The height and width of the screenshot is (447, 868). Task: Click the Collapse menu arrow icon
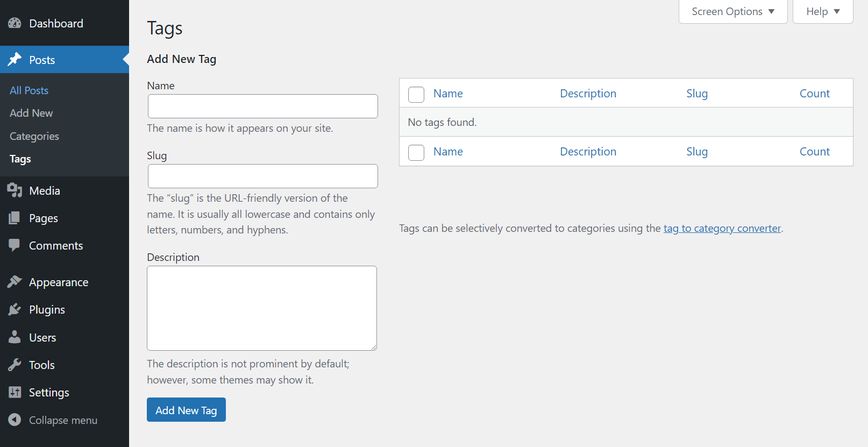15,420
